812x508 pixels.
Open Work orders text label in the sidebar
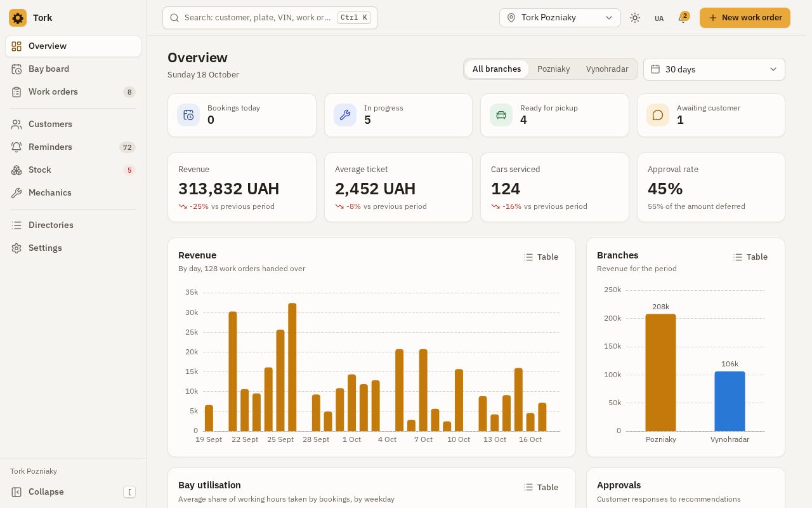[53, 92]
